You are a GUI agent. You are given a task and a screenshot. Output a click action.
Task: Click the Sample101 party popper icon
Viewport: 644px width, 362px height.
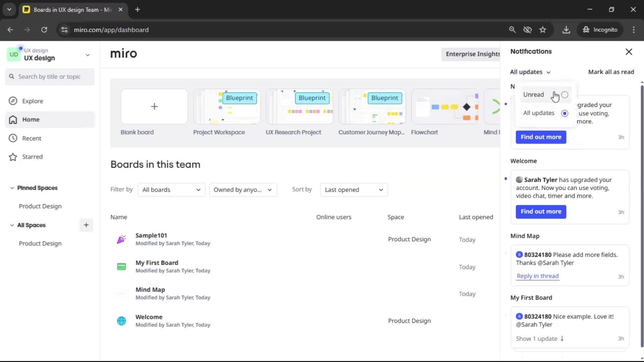121,239
